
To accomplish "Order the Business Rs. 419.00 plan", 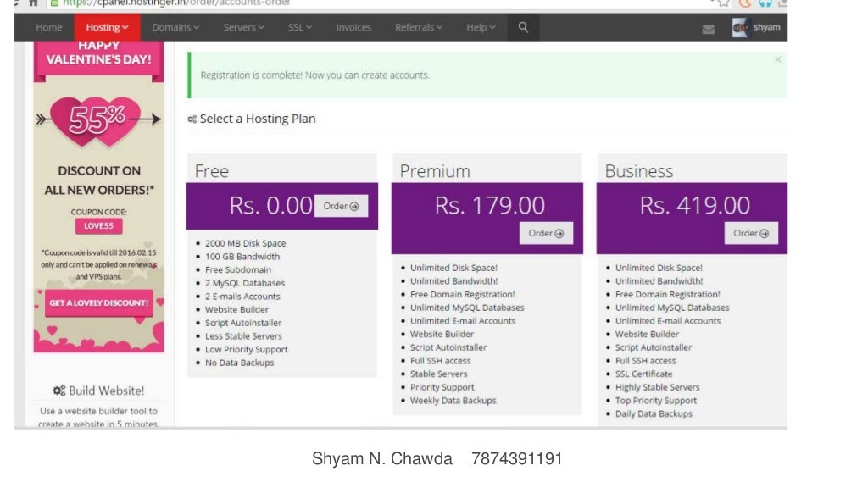I will click(x=751, y=234).
